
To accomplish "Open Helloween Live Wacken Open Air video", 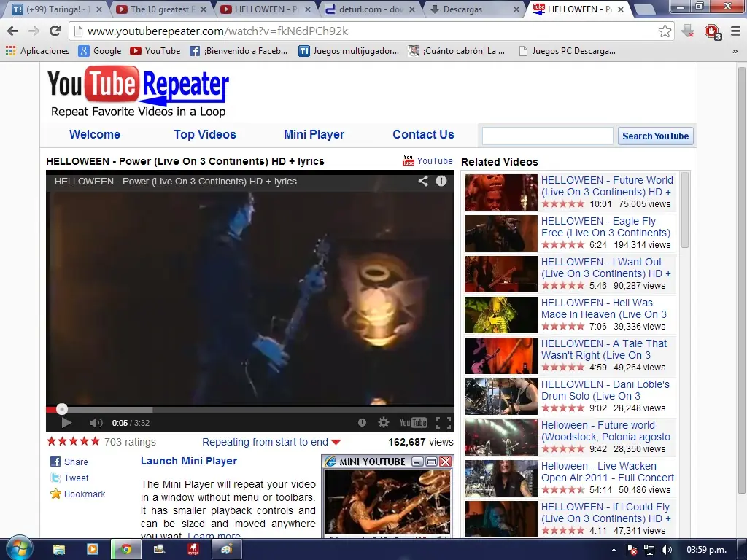I will coord(608,472).
